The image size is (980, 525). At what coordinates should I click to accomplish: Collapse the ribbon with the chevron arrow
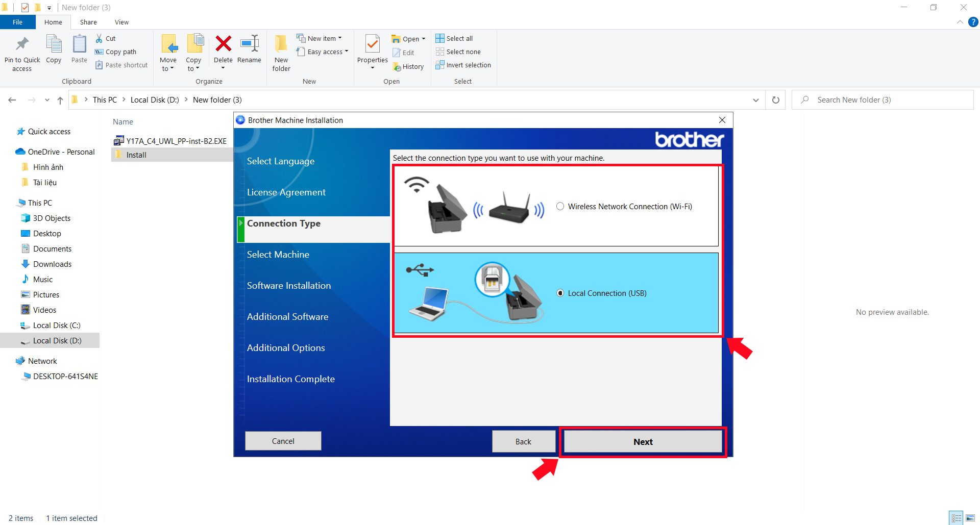960,22
